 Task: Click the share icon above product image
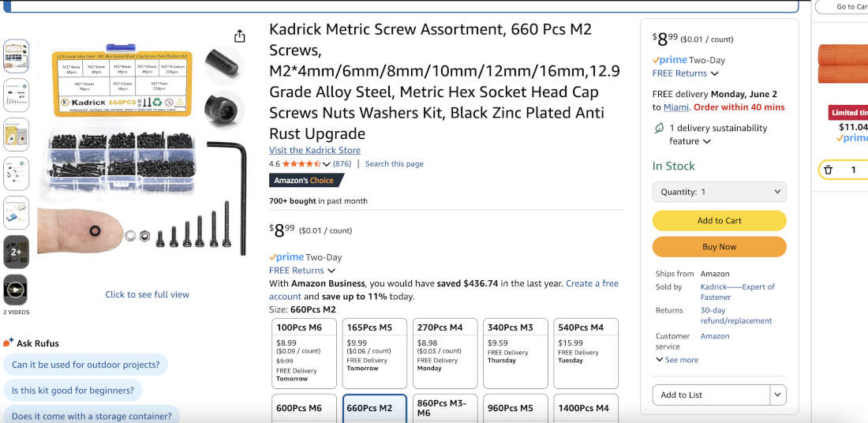(239, 36)
